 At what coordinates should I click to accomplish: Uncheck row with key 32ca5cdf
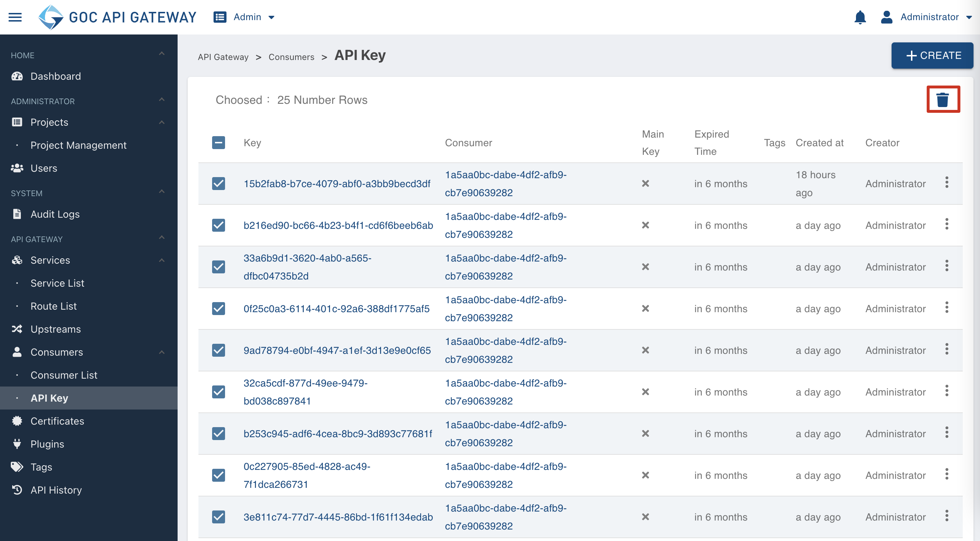coord(218,392)
